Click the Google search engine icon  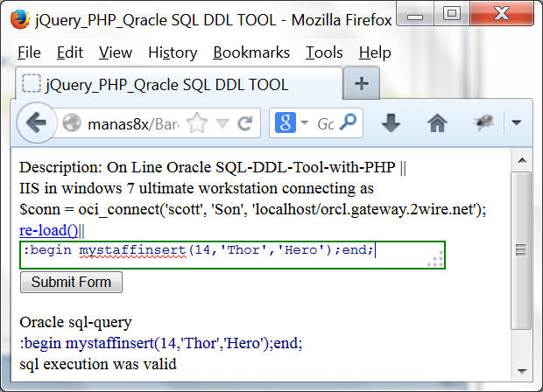coord(286,122)
